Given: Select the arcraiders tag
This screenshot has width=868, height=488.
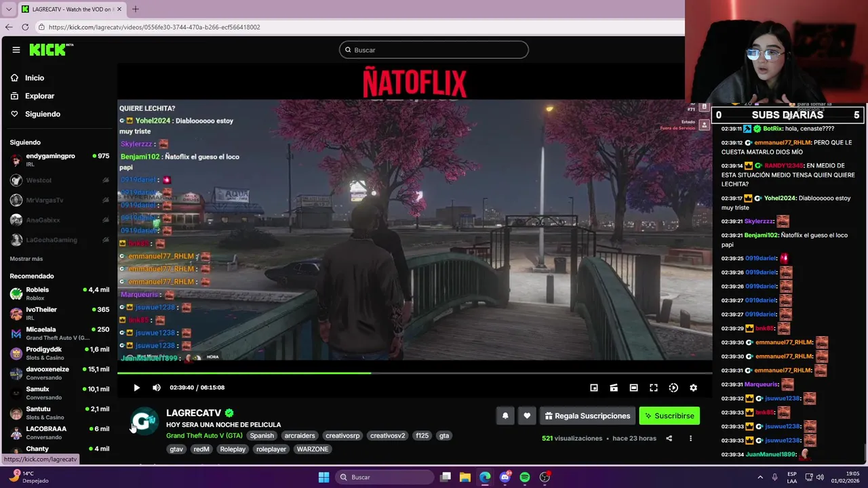Looking at the screenshot, I should point(300,436).
